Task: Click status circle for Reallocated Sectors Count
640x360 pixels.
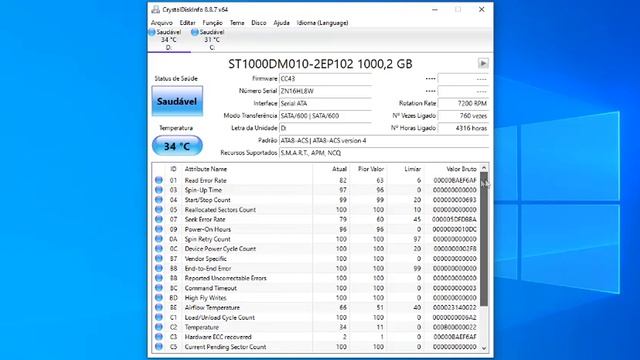Action: (x=159, y=209)
